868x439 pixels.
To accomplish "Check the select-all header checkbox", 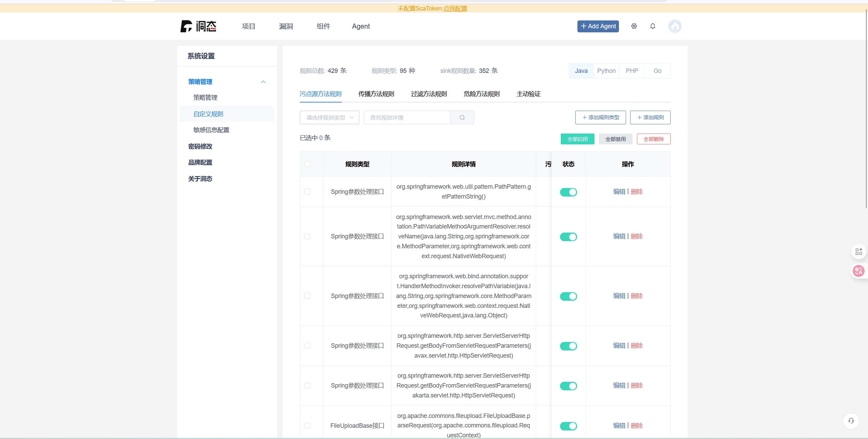I will point(307,164).
